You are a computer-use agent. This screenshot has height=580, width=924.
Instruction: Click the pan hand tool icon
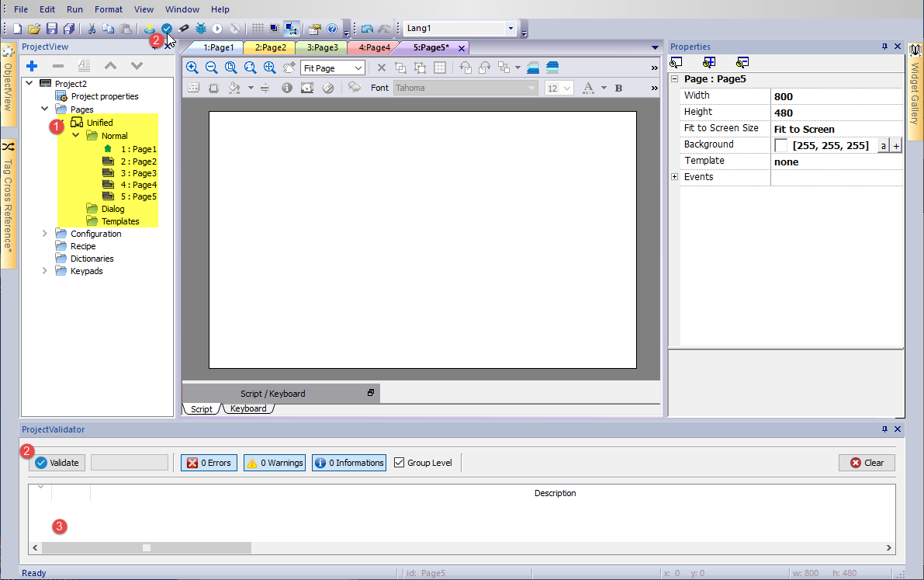(289, 68)
